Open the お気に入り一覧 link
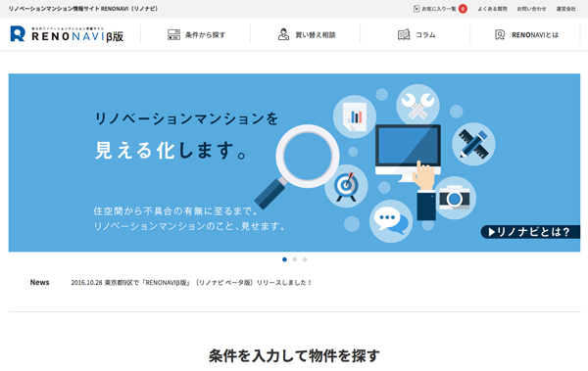 click(x=439, y=9)
